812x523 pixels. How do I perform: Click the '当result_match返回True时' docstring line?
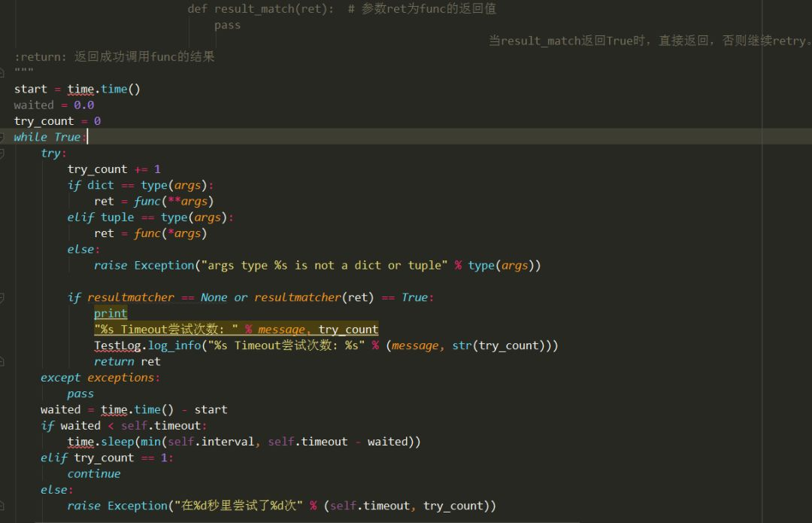[650, 41]
